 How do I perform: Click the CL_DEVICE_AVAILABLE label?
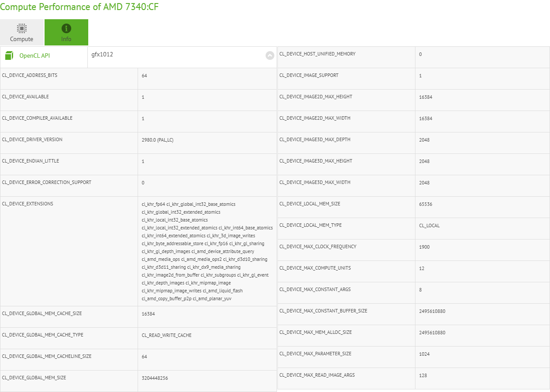tap(25, 97)
